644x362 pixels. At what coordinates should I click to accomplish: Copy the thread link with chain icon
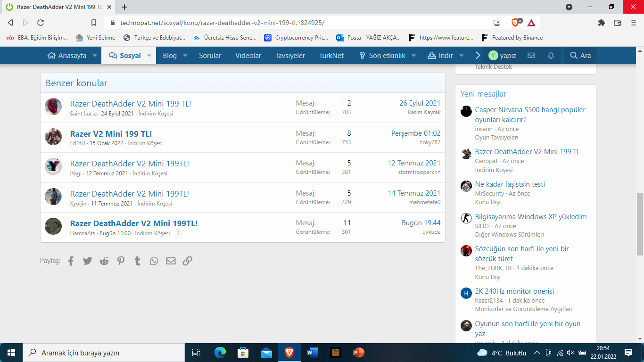[x=187, y=261]
